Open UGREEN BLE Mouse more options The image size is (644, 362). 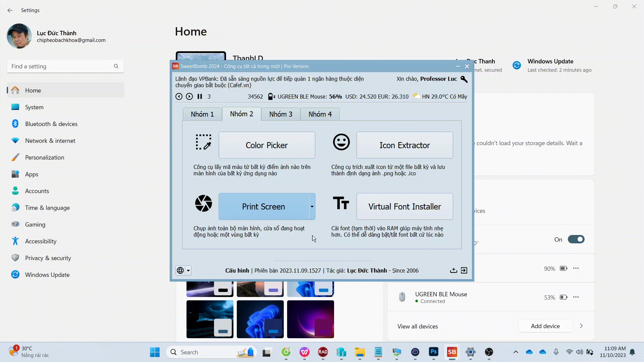576,297
